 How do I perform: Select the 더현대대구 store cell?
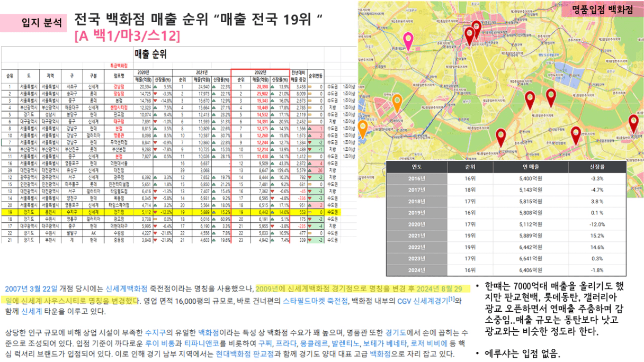tap(119, 226)
